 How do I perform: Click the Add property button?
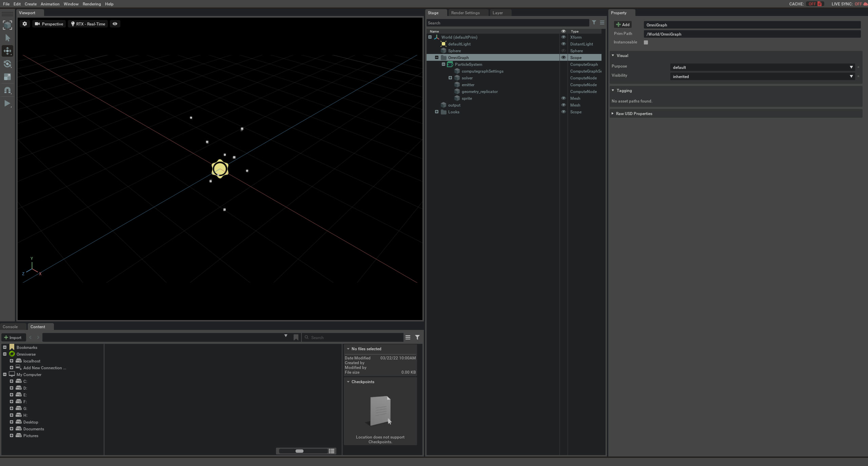[623, 24]
